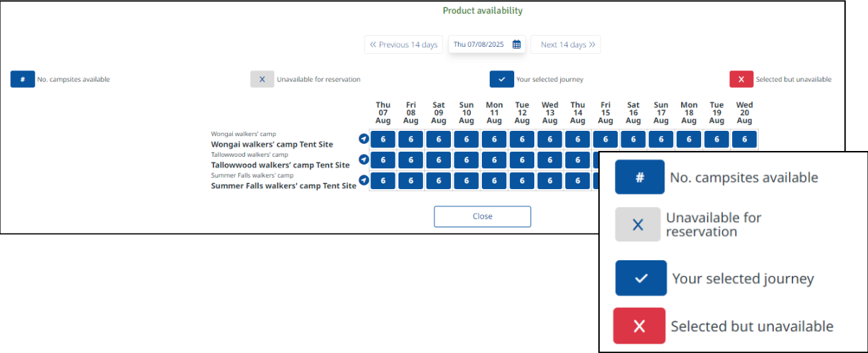Select Wongai Tent Site cell for Mon 11 Aug
868x353 pixels.
coord(494,139)
